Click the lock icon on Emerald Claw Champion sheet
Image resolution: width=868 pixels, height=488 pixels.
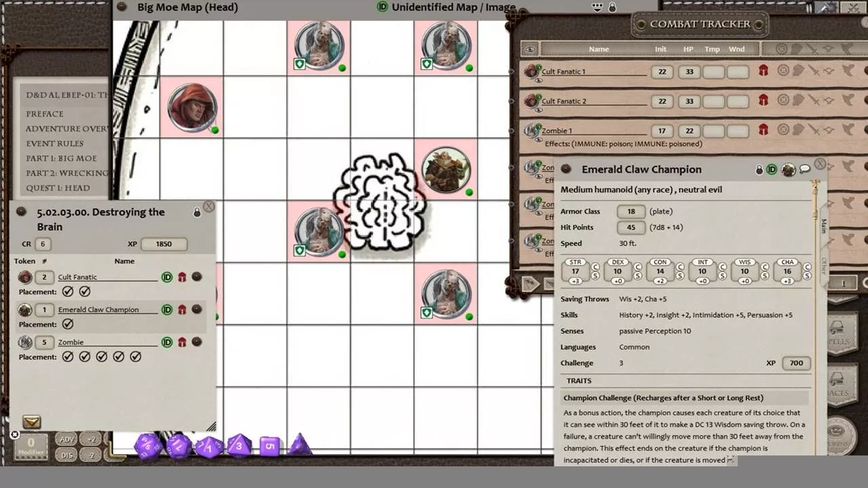click(759, 169)
